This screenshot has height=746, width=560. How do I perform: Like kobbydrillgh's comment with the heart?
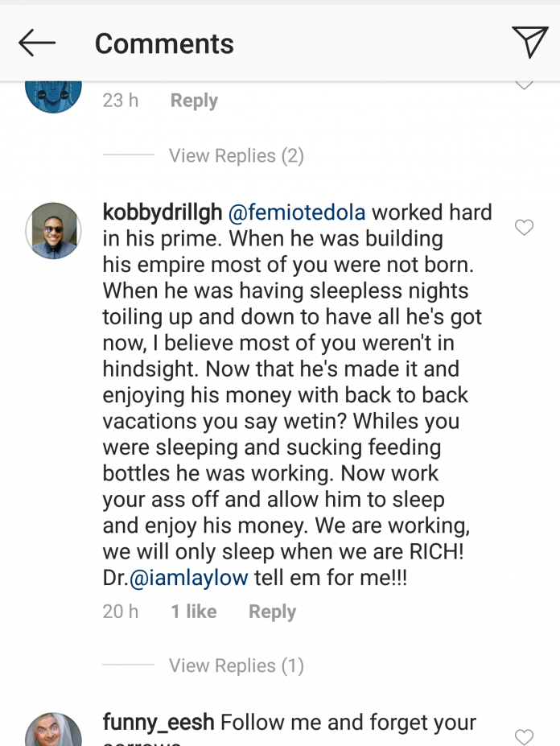[x=524, y=228]
